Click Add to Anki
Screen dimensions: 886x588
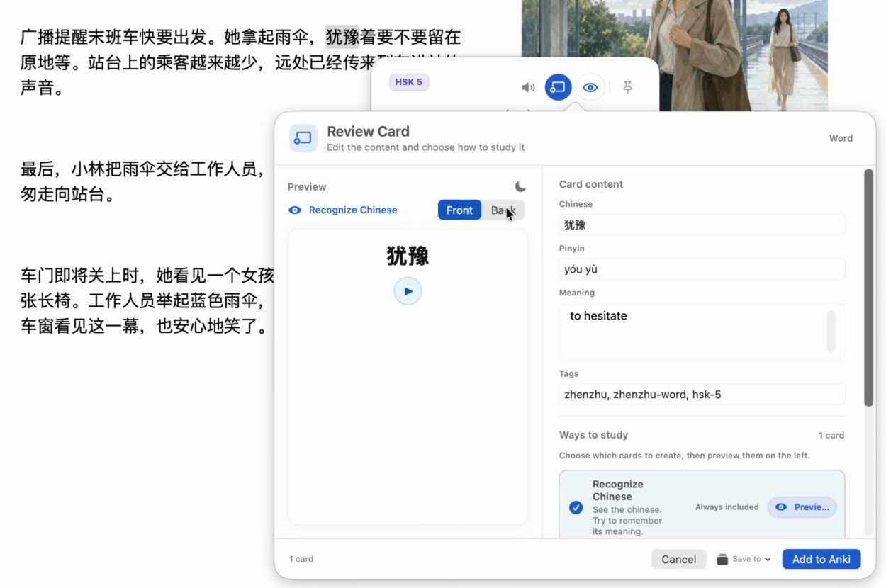pos(821,559)
